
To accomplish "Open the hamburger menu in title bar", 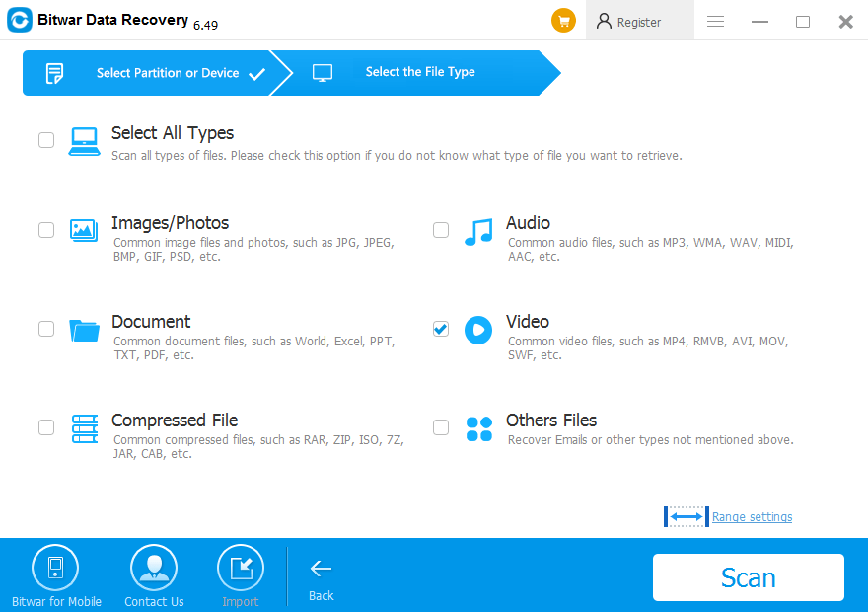I will pyautogui.click(x=715, y=21).
